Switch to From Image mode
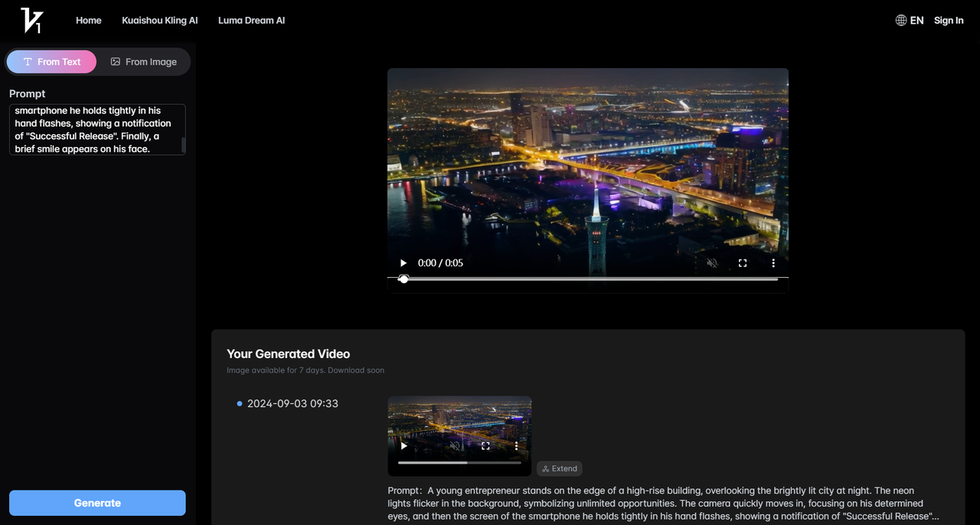980x525 pixels. pyautogui.click(x=145, y=61)
